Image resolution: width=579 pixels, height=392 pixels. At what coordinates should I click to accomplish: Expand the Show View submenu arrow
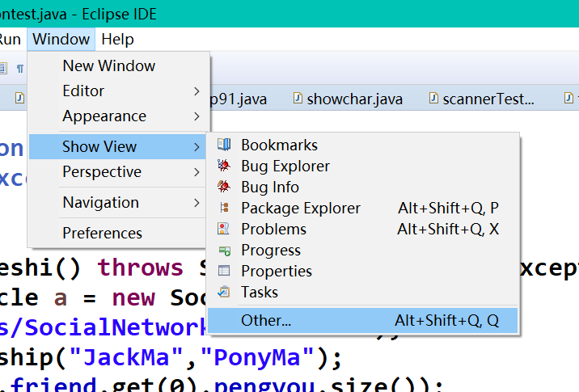click(x=197, y=147)
